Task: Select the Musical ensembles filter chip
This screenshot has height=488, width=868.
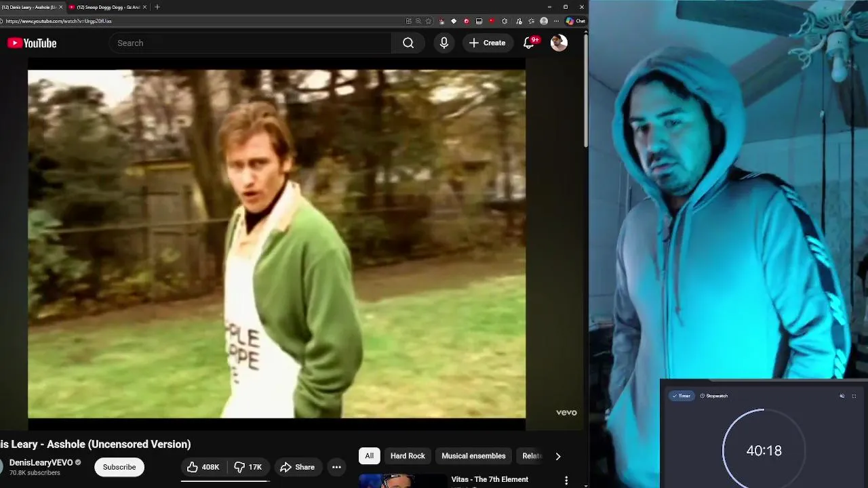Action: pos(473,456)
